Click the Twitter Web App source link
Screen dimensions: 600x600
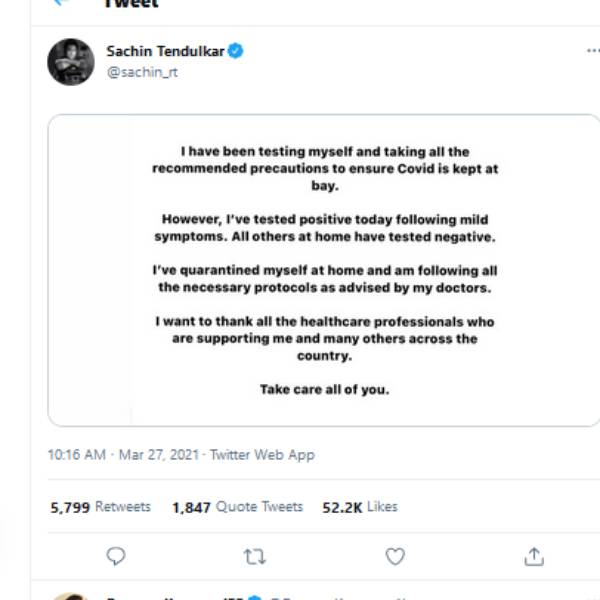(x=261, y=455)
